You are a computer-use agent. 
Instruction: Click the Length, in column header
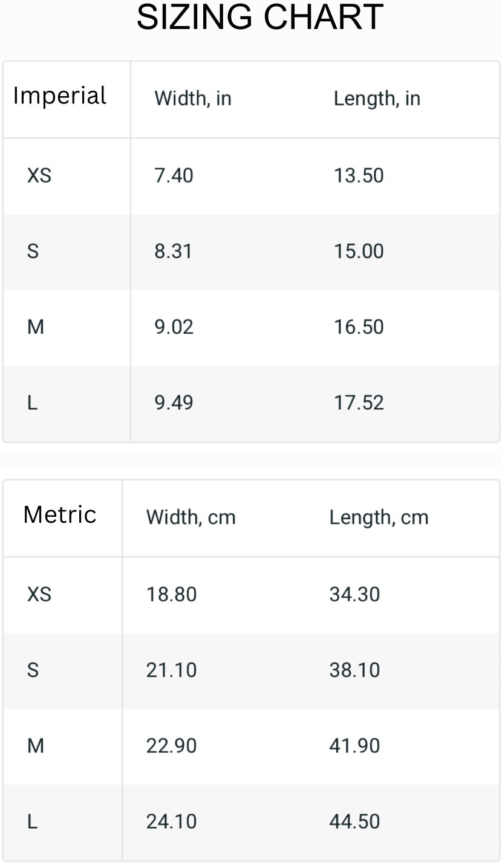pos(377,98)
